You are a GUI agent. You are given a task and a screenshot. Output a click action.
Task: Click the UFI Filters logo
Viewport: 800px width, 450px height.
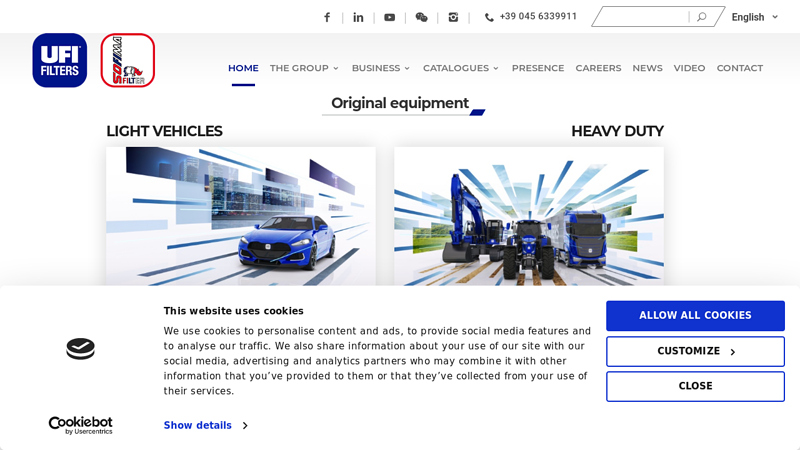(x=60, y=60)
